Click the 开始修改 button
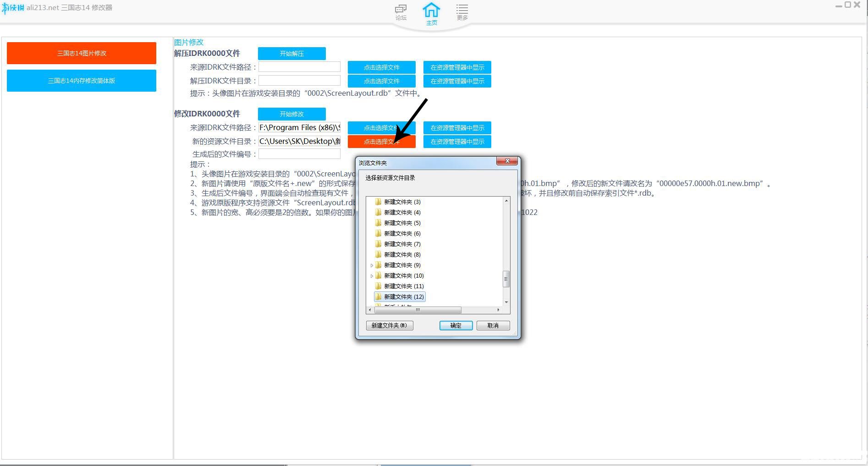 click(x=292, y=114)
